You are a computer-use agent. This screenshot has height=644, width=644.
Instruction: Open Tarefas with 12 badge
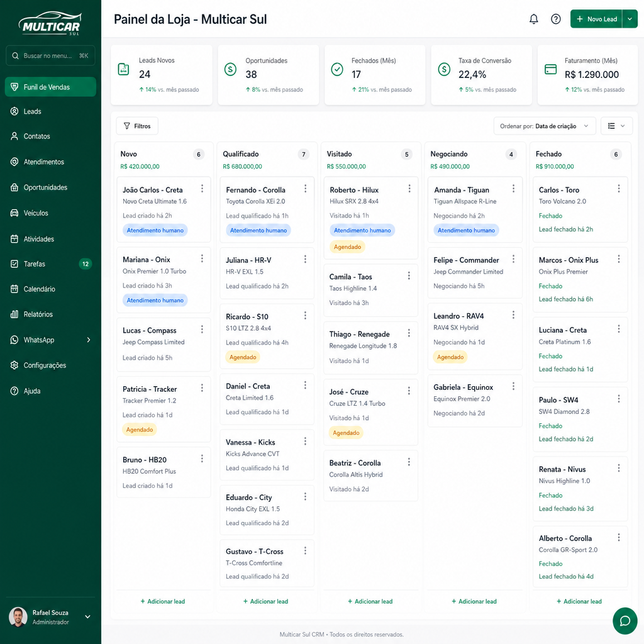(50, 264)
